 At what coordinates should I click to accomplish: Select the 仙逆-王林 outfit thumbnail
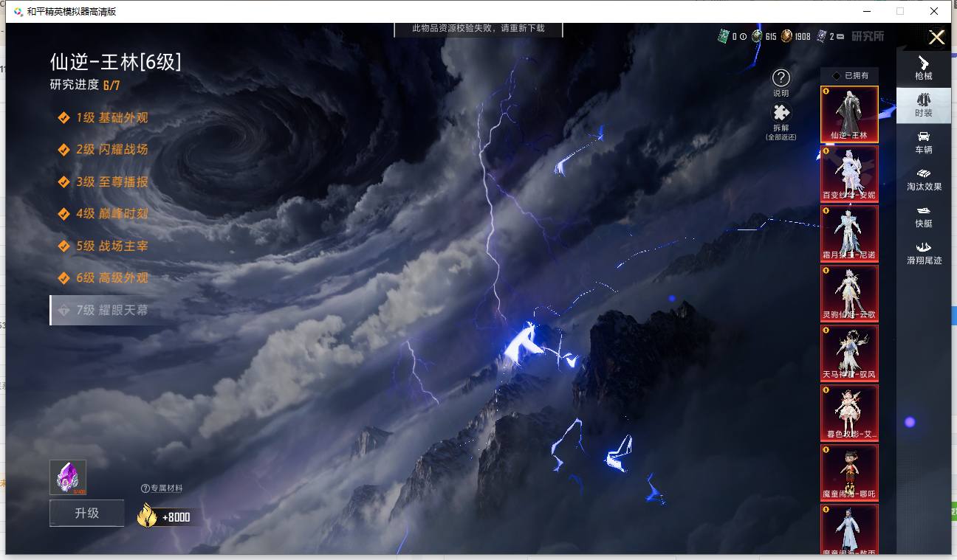[x=849, y=114]
